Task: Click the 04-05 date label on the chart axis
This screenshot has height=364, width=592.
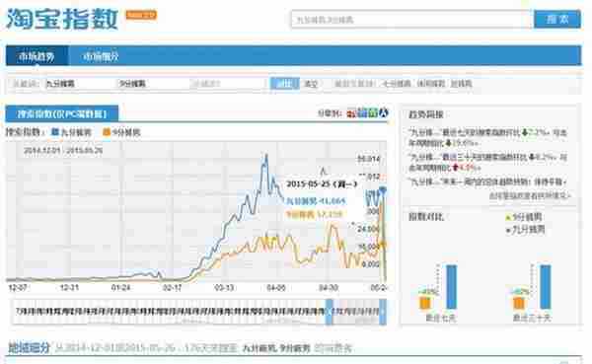Action: click(x=276, y=288)
